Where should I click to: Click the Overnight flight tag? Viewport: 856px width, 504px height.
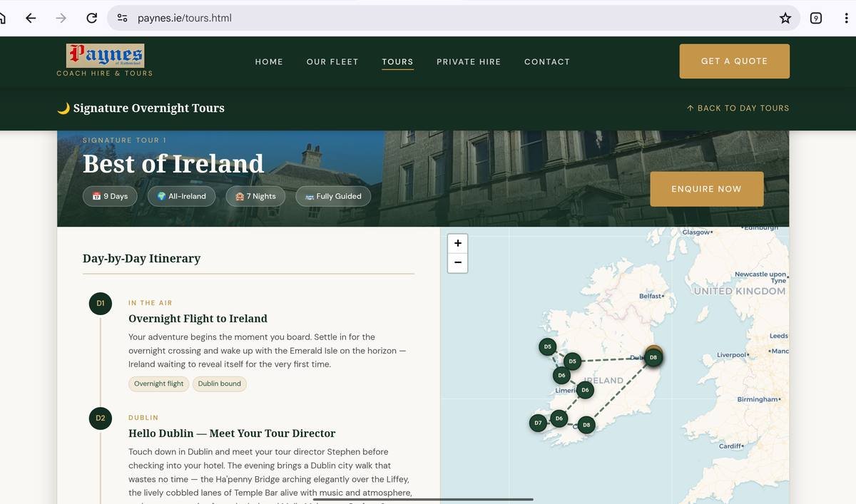click(x=159, y=384)
